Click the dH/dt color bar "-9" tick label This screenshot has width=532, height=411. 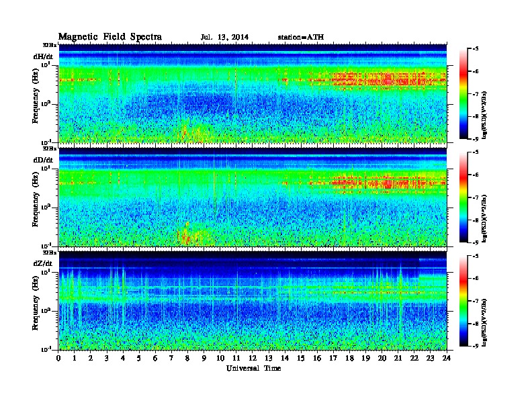coord(476,139)
